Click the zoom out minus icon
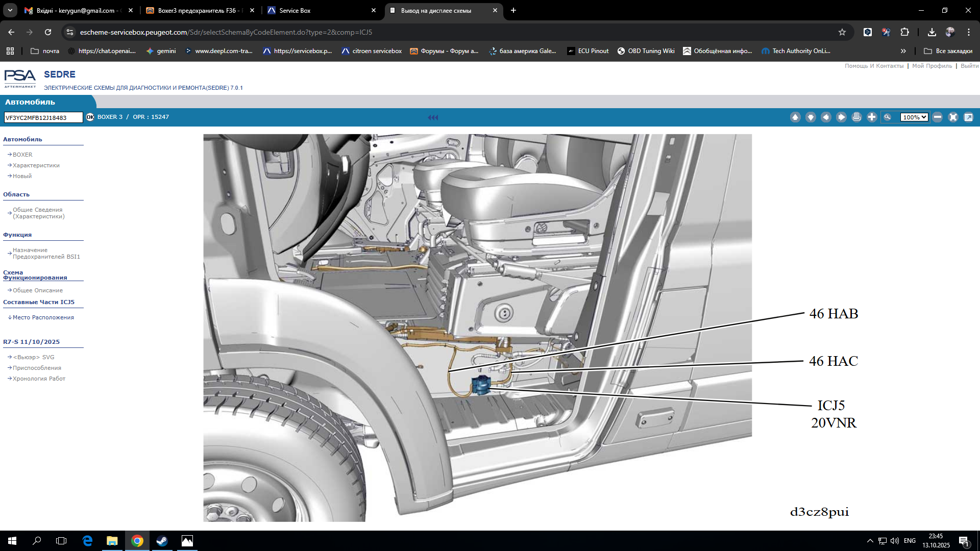The image size is (980, 551). click(x=938, y=117)
